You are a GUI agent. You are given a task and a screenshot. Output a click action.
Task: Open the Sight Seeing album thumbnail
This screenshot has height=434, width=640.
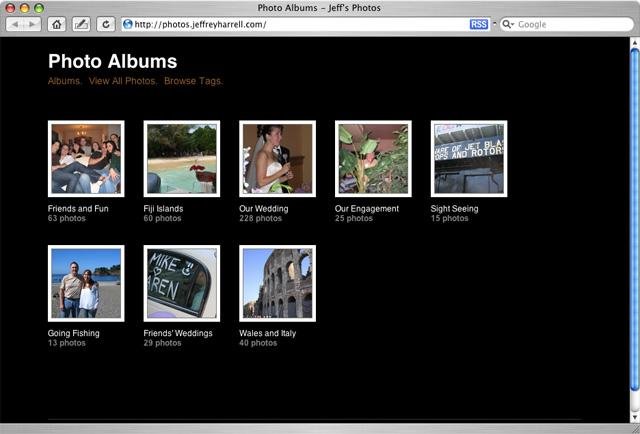click(469, 158)
